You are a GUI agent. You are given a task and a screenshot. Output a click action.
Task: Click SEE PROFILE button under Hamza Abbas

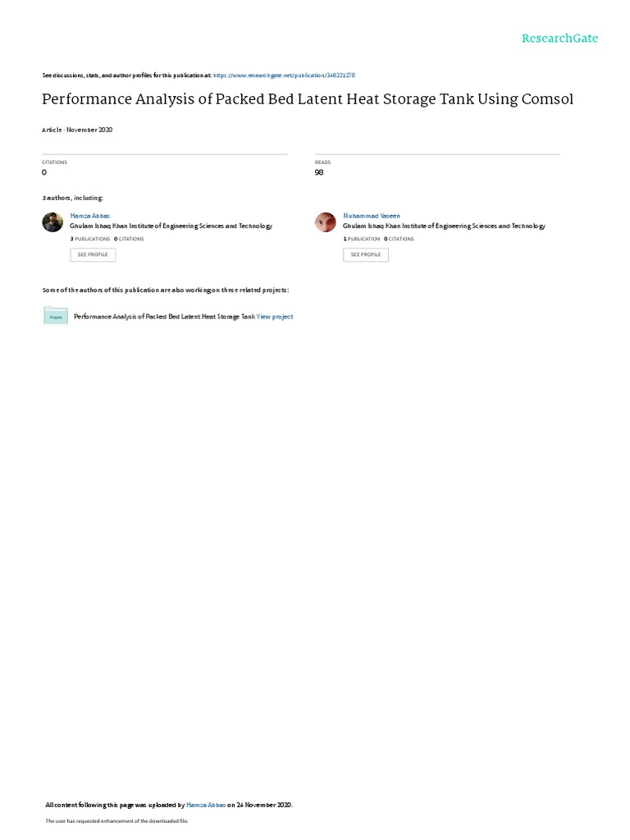point(93,254)
